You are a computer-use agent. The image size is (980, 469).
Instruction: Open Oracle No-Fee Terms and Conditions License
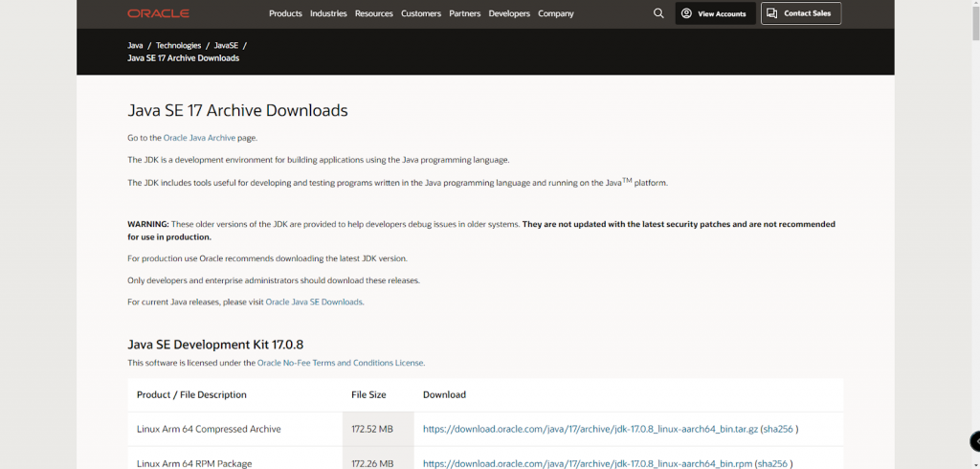[340, 363]
